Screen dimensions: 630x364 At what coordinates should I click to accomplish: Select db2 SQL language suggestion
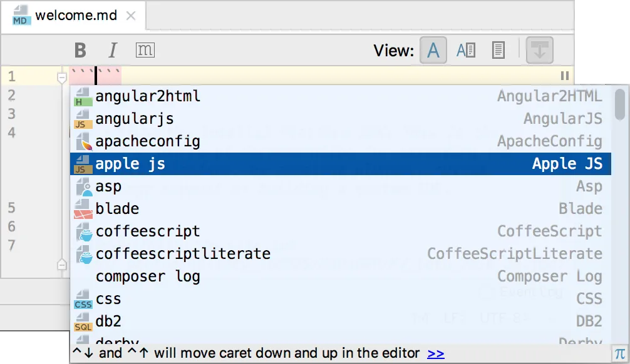[108, 321]
